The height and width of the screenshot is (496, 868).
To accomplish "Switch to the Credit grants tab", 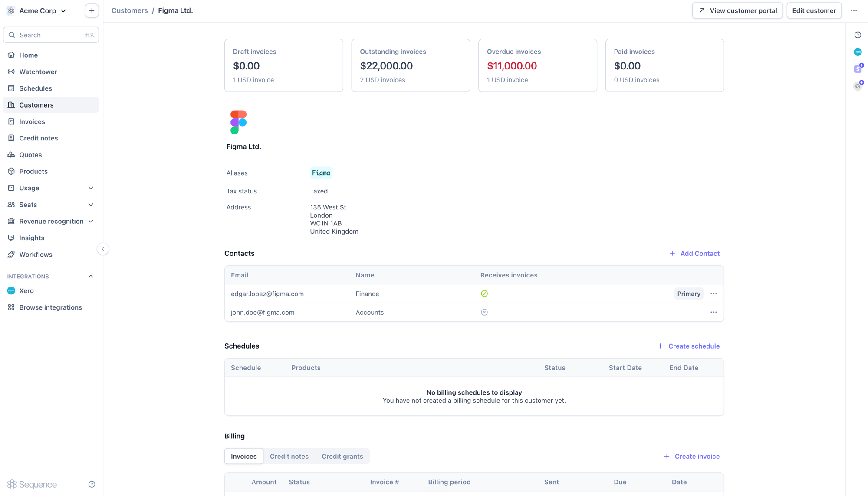I will tap(342, 456).
